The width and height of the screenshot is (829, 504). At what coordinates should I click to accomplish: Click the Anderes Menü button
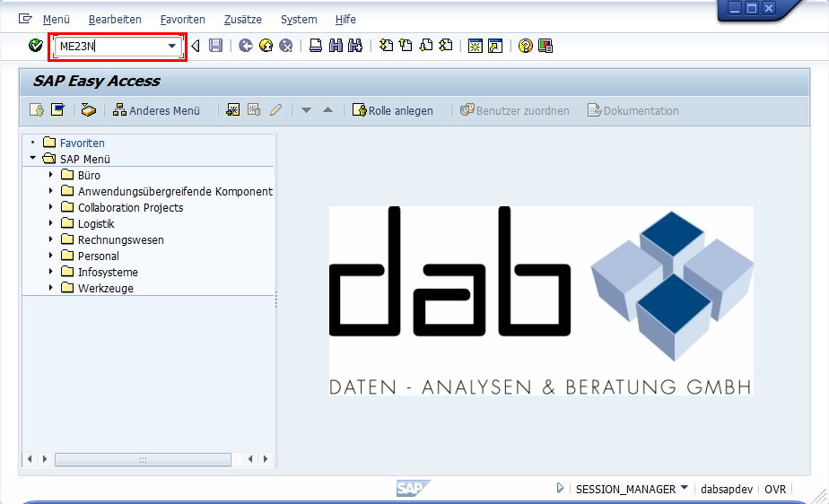tap(156, 110)
